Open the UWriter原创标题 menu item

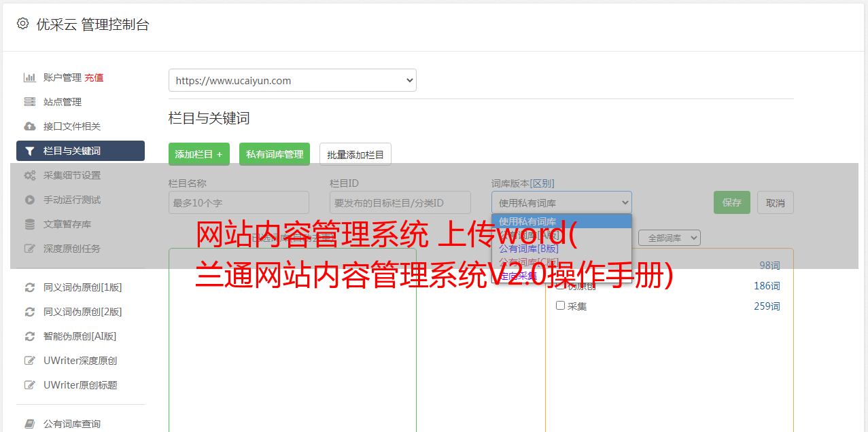pyautogui.click(x=80, y=385)
